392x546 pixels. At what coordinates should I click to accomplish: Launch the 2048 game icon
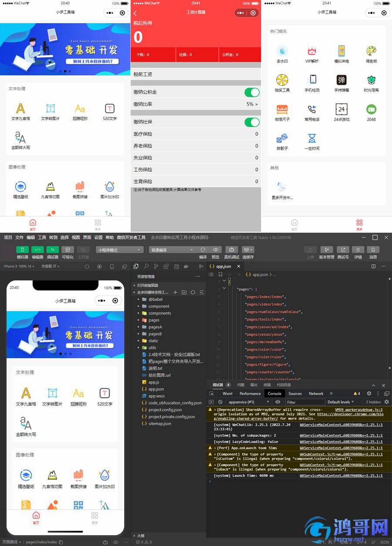pos(371,109)
